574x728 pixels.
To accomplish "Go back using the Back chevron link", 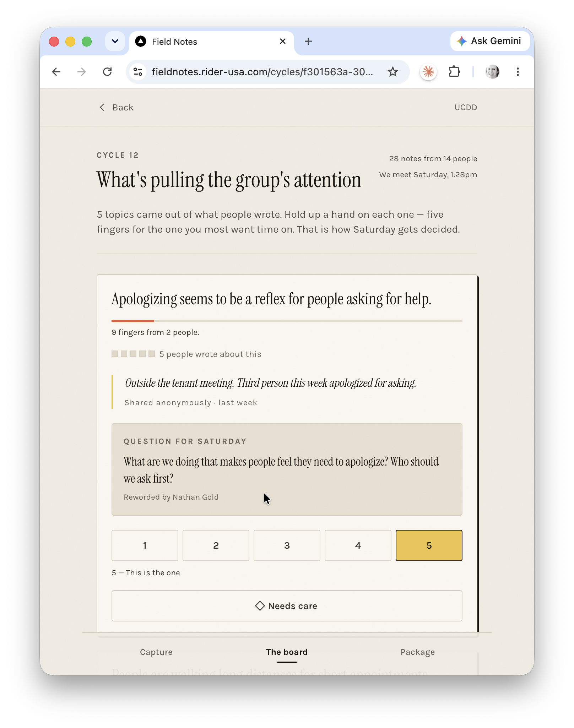I will 116,107.
